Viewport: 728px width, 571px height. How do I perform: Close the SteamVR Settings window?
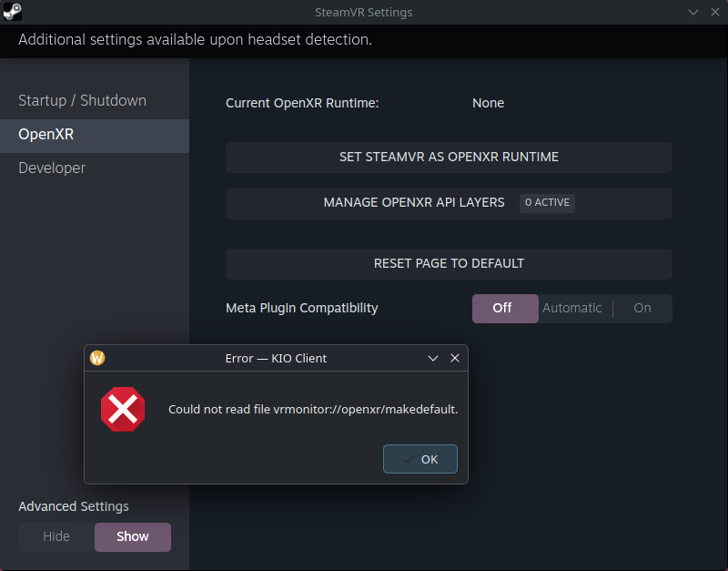click(x=715, y=12)
